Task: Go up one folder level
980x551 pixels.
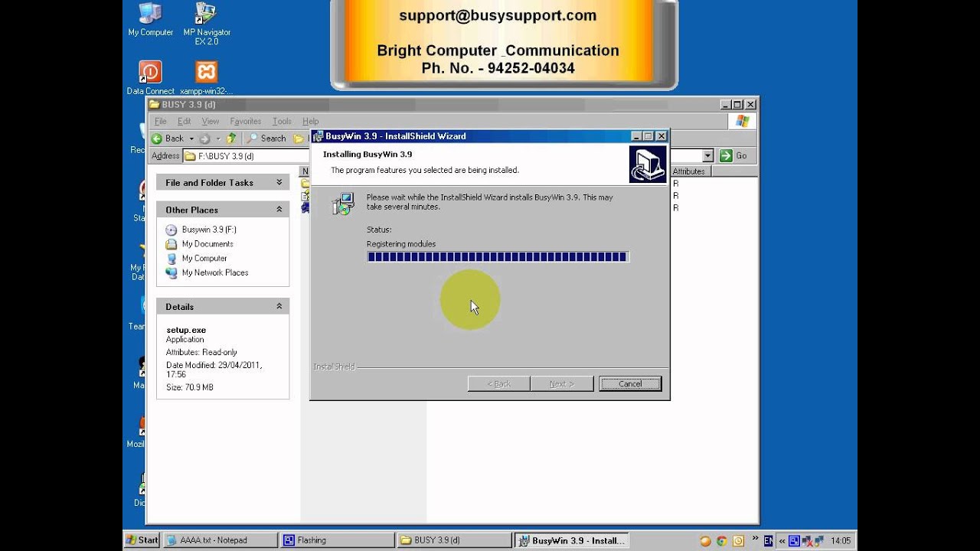Action: 231,139
